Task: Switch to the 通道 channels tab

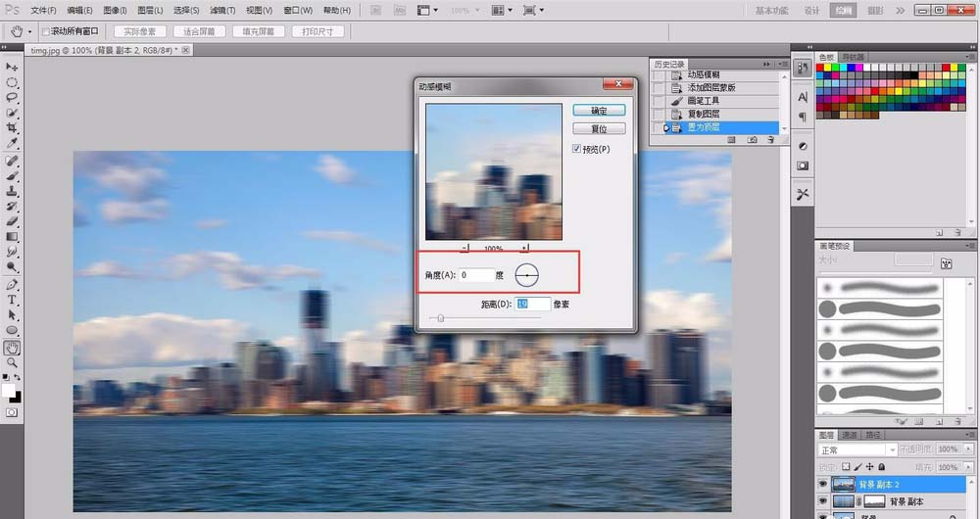Action: (x=850, y=434)
